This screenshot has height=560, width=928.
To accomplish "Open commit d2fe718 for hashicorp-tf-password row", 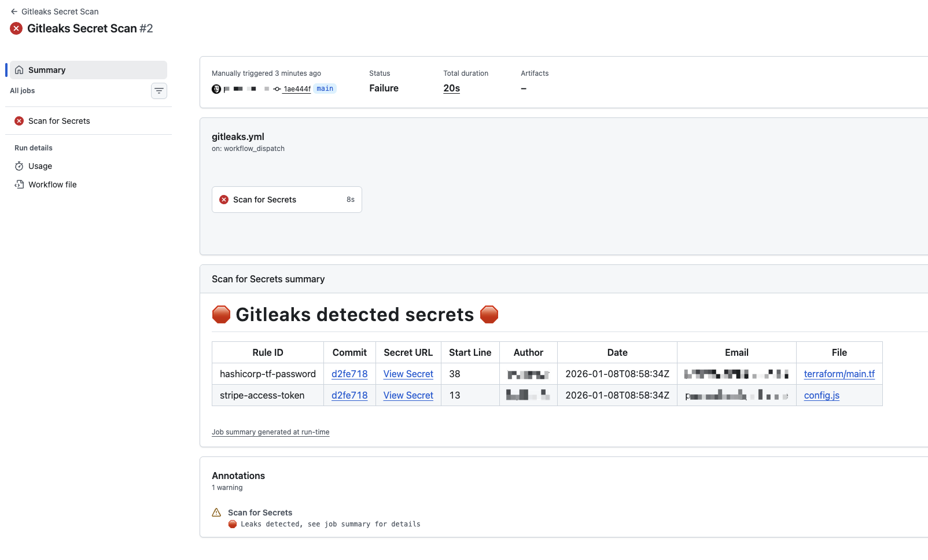I will tap(349, 374).
